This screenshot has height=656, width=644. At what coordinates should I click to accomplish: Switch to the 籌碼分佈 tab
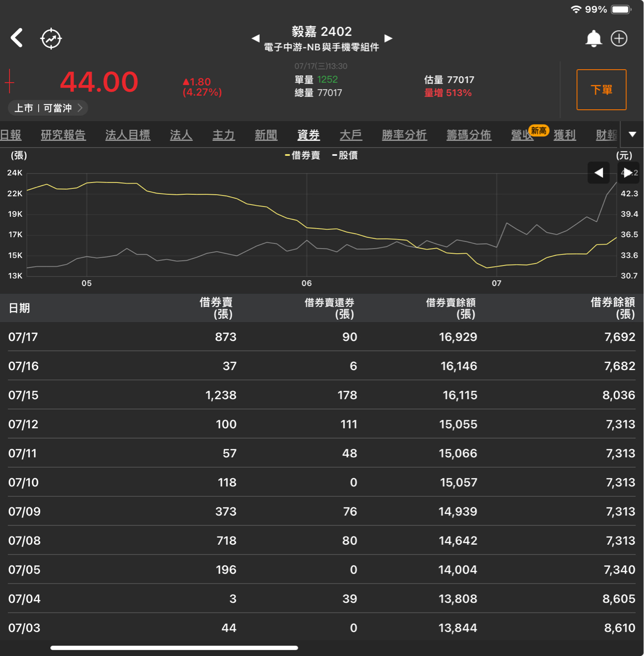click(468, 135)
